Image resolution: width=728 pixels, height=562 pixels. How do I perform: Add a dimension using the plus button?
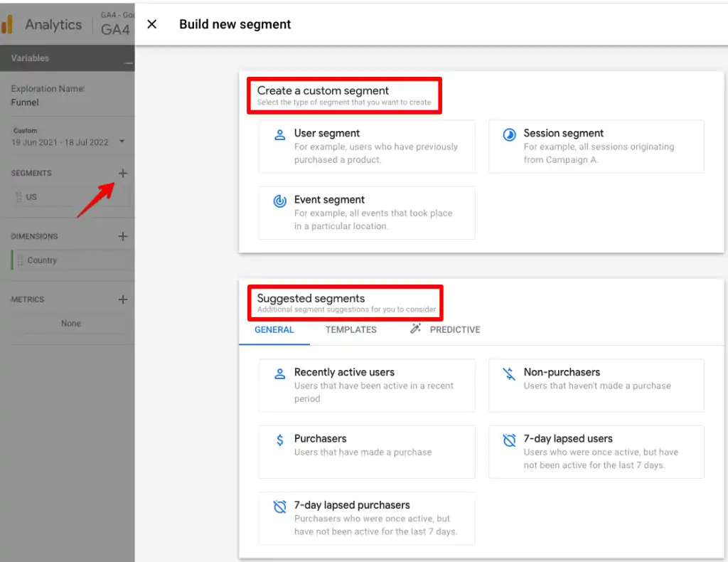coord(122,235)
